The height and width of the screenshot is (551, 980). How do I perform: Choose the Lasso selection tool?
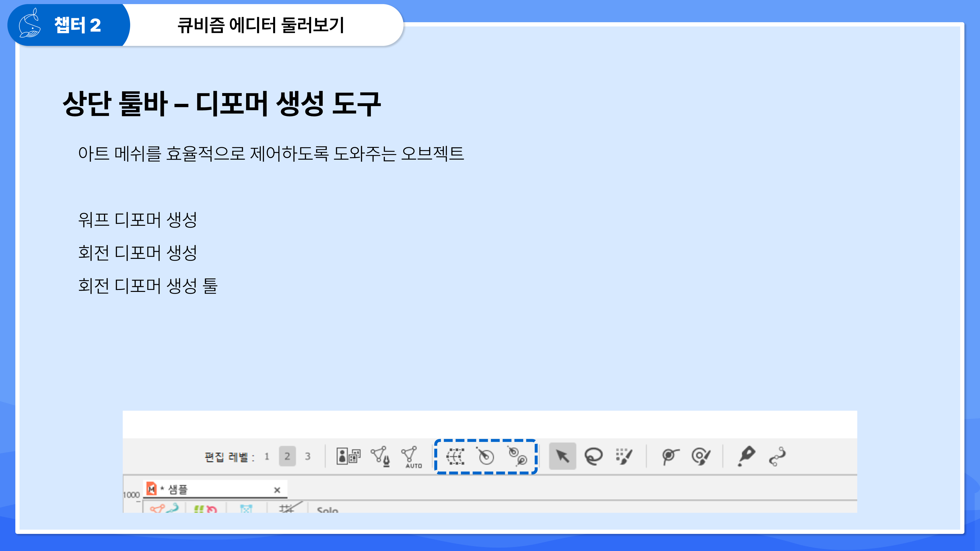(x=593, y=456)
